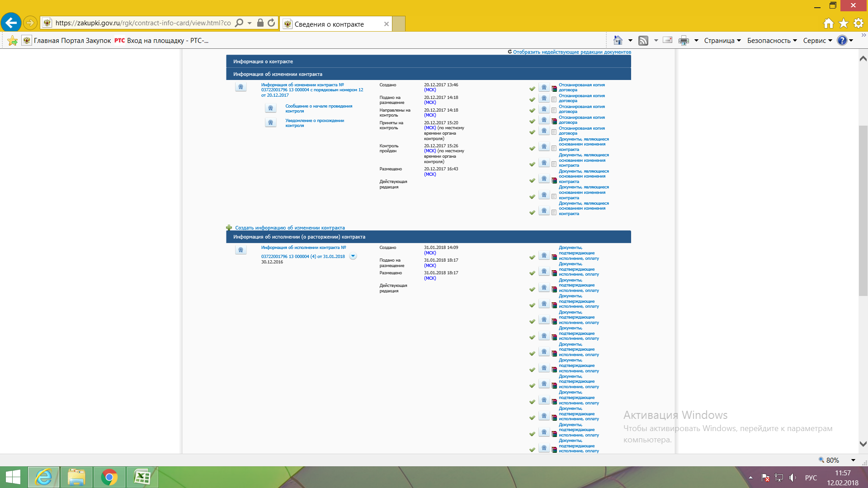The width and height of the screenshot is (868, 488).
Task: Click the URL address bar field
Action: pyautogui.click(x=142, y=23)
